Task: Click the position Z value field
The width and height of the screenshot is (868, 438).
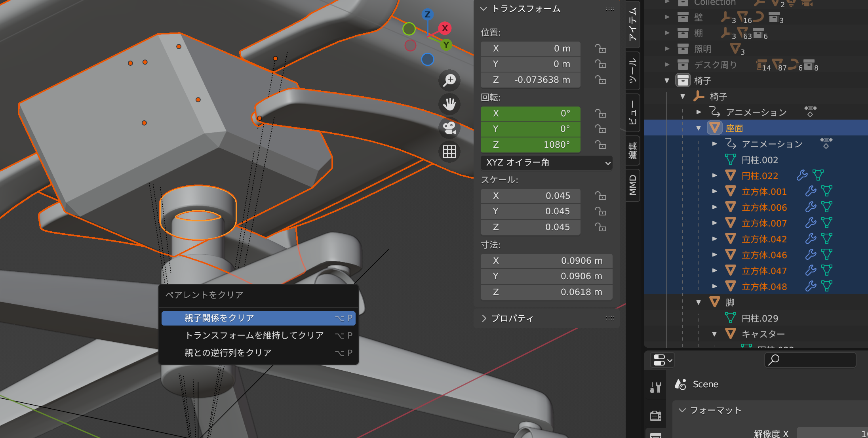Action: (531, 80)
